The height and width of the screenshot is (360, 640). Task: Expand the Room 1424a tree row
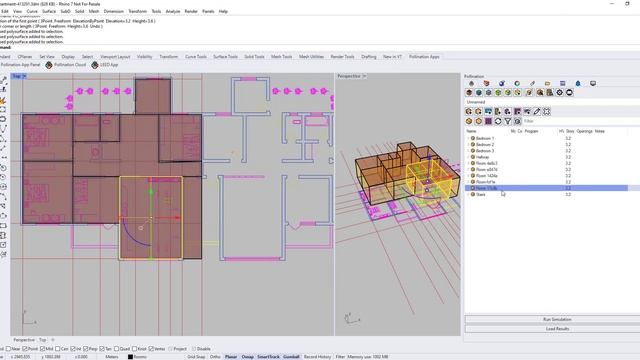(x=468, y=176)
